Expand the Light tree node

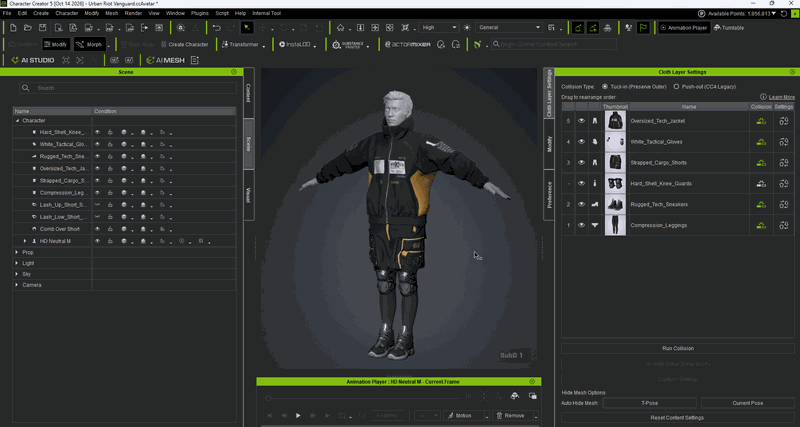point(17,263)
